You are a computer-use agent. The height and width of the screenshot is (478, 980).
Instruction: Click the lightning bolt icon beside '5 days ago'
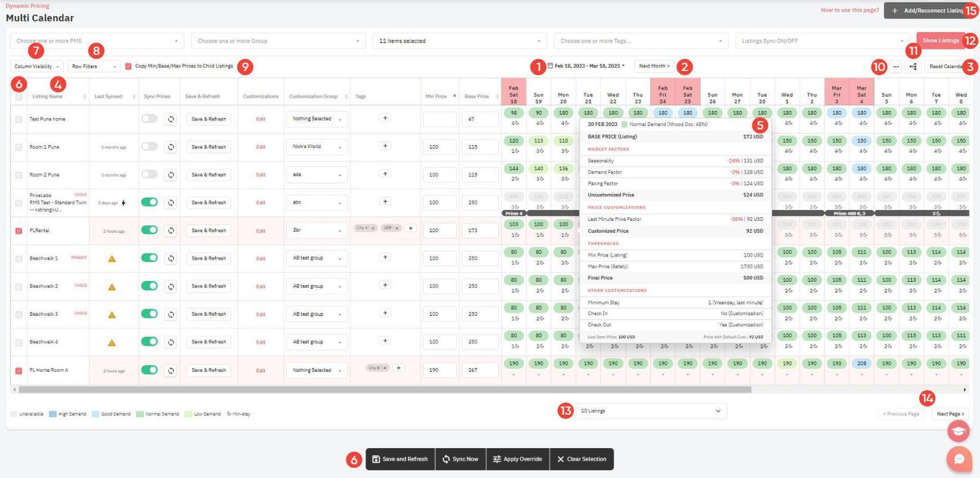click(x=124, y=203)
